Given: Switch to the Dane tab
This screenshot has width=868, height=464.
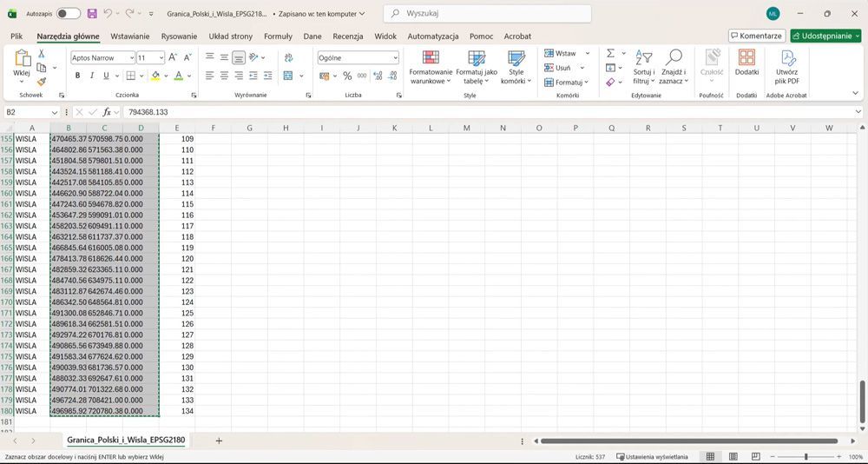Looking at the screenshot, I should 312,36.
